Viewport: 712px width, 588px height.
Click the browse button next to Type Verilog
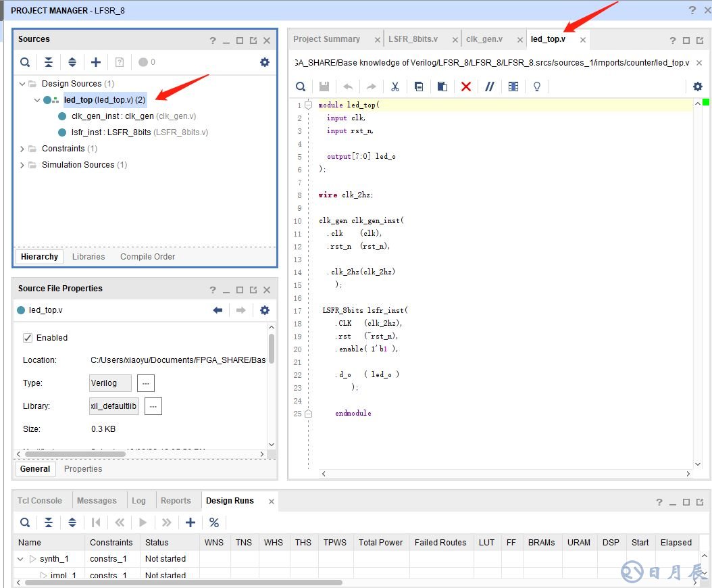click(x=146, y=383)
